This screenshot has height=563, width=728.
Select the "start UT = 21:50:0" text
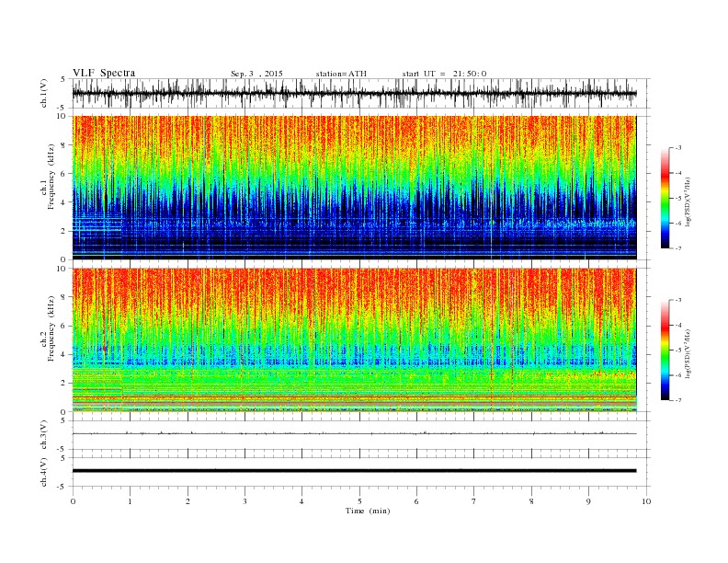point(444,74)
